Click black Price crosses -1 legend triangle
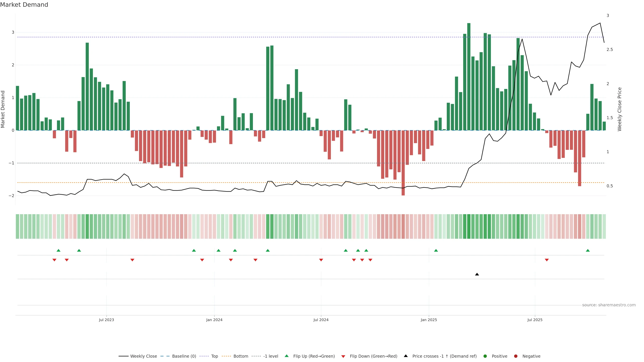644x362 pixels. [x=406, y=356]
